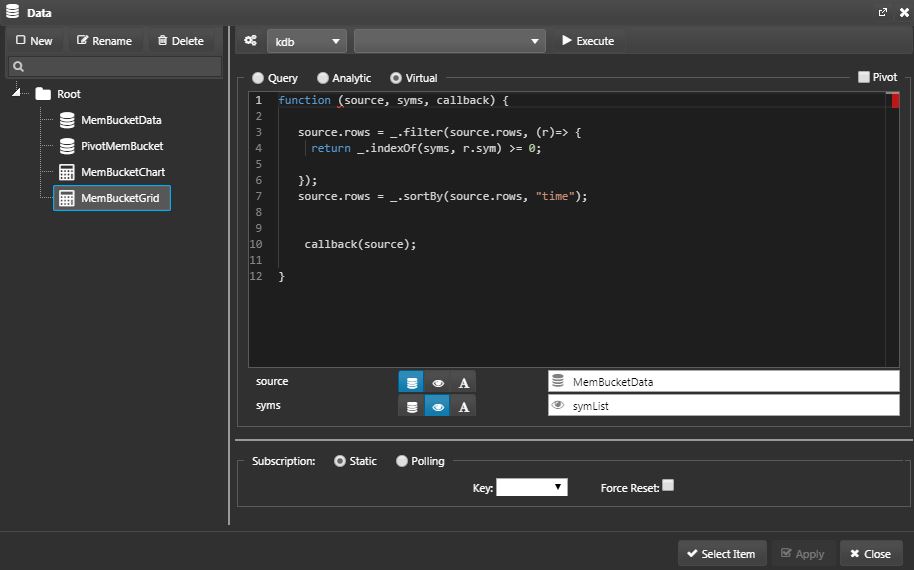Select Polling subscription radio button

pos(402,461)
